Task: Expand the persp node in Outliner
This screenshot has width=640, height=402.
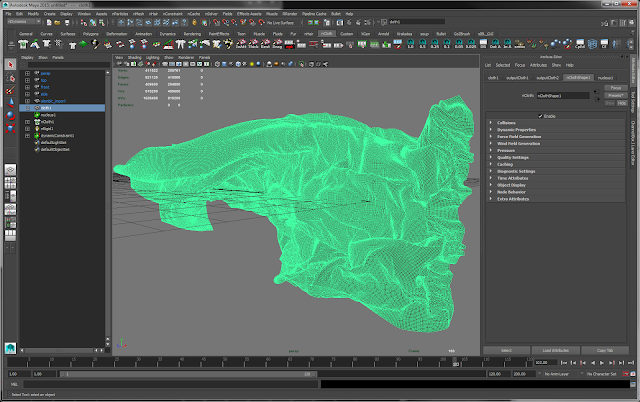Action: [27, 73]
